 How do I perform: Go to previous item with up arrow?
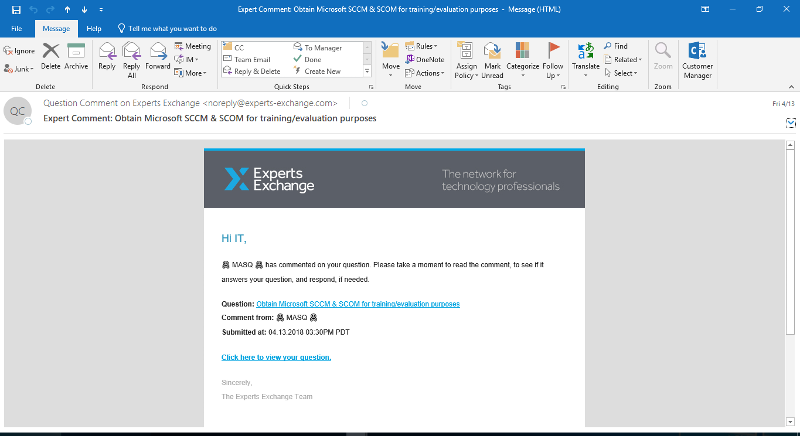coord(67,10)
